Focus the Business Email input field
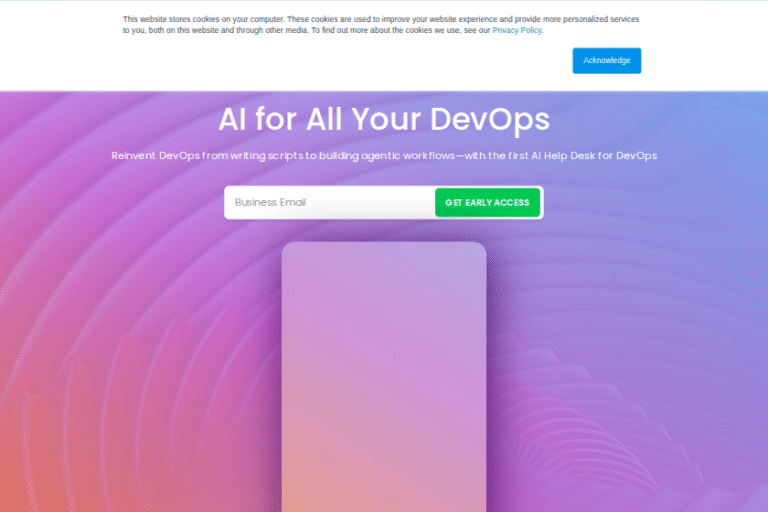Image resolution: width=768 pixels, height=512 pixels. click(329, 202)
